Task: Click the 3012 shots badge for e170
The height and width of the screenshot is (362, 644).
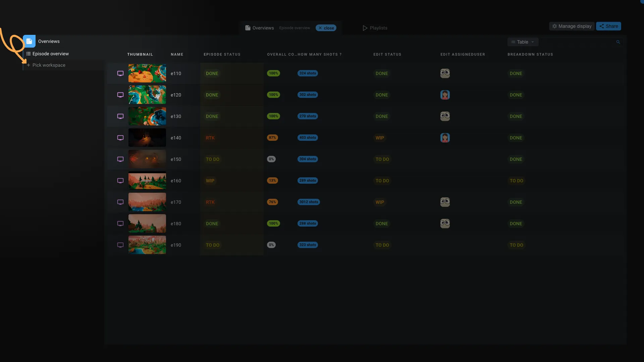Action: click(x=309, y=202)
